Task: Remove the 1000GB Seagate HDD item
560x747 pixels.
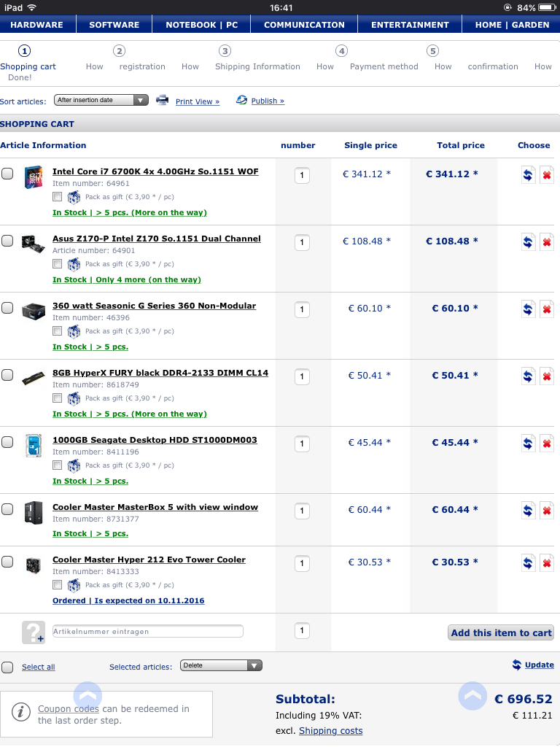Action: [x=547, y=444]
